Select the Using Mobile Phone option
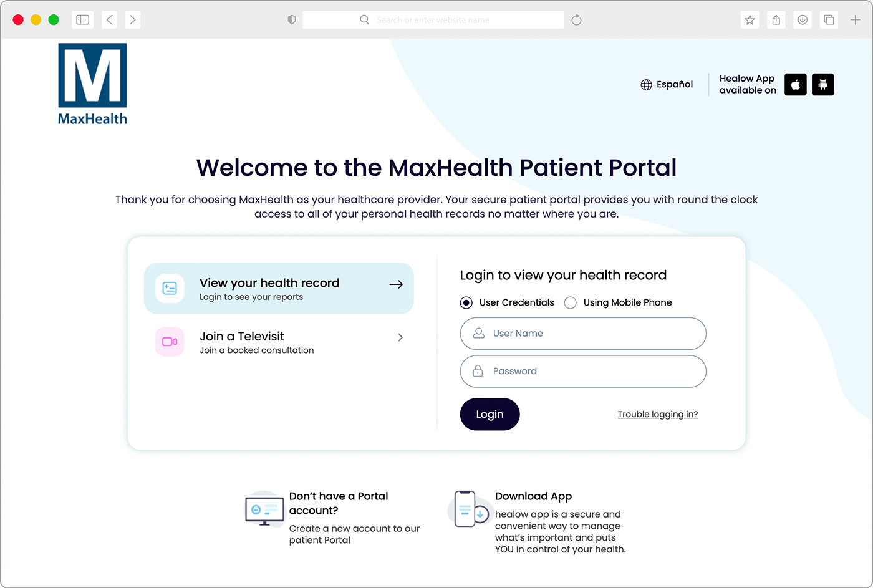Viewport: 873px width, 588px height. coord(570,302)
